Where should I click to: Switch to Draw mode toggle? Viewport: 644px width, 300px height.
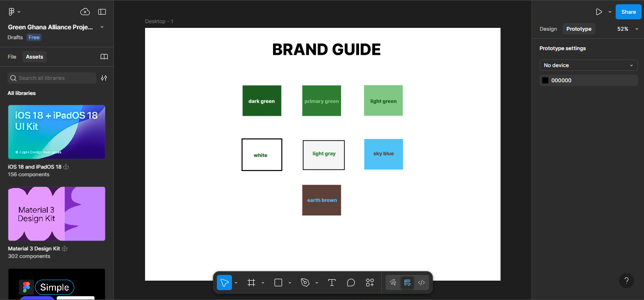pos(393,283)
